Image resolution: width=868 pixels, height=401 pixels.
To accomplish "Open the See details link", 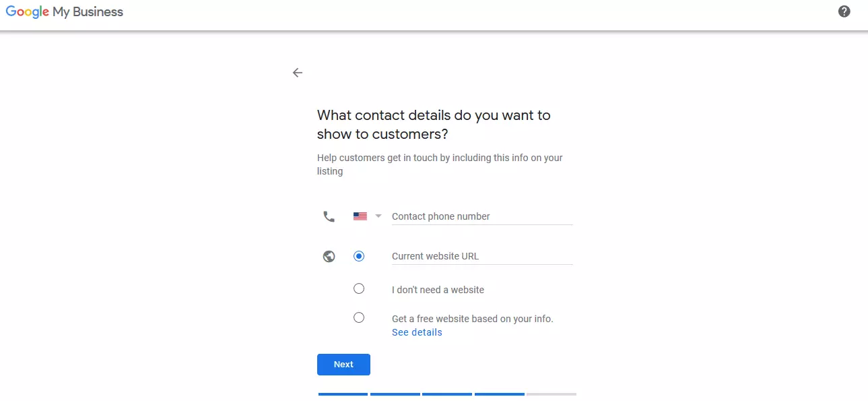I will click(417, 332).
